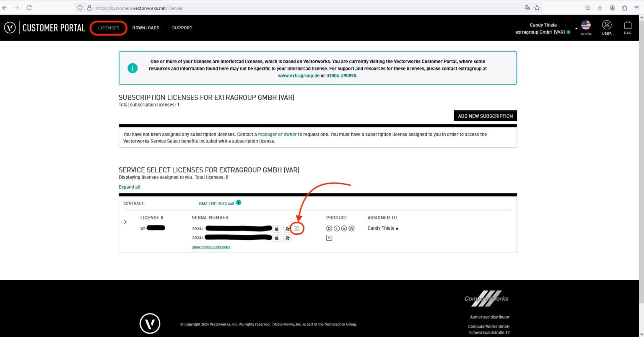Screen dimensions: 644x337
Task: Click the V product badge icon
Action: tap(329, 238)
